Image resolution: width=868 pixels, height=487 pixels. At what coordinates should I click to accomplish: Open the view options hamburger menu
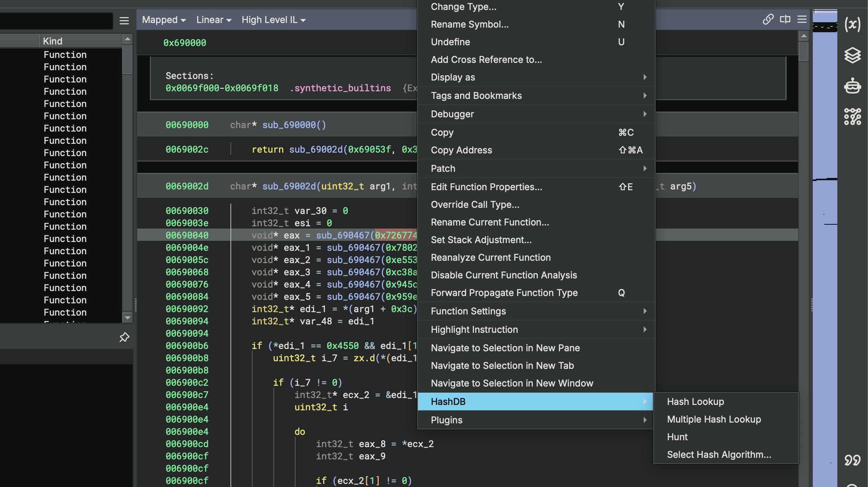[x=802, y=19]
